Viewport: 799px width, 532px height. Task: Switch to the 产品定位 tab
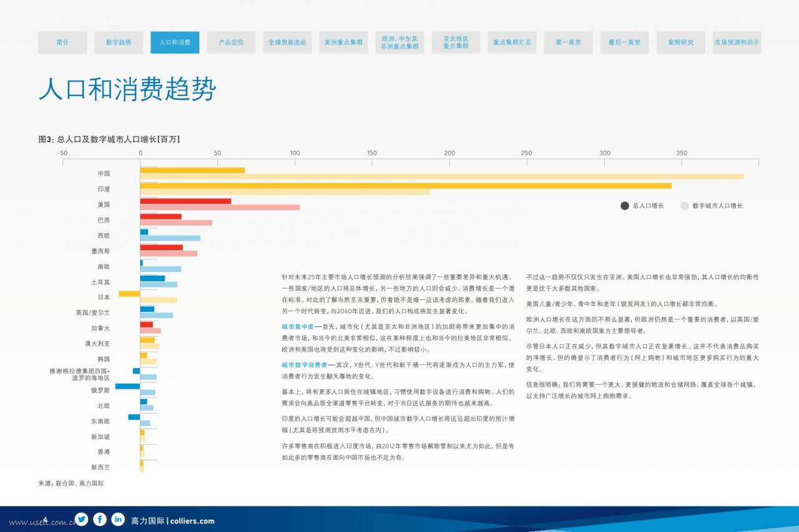(x=231, y=42)
